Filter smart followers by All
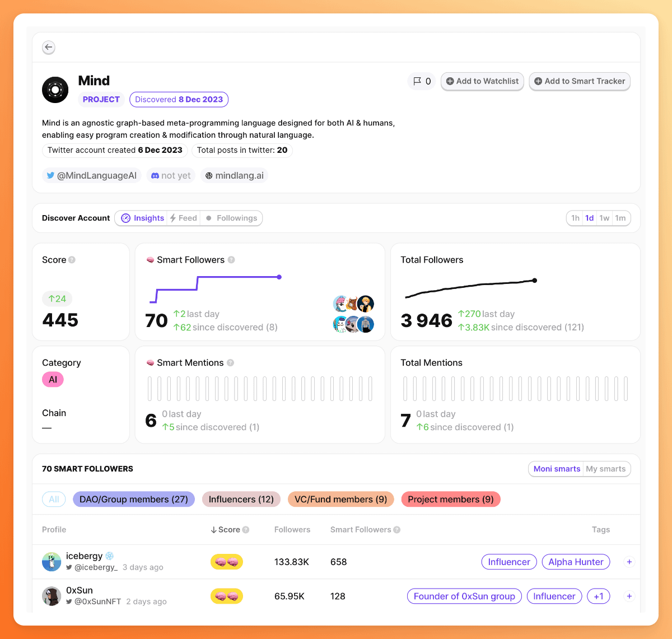This screenshot has height=639, width=672. click(54, 499)
